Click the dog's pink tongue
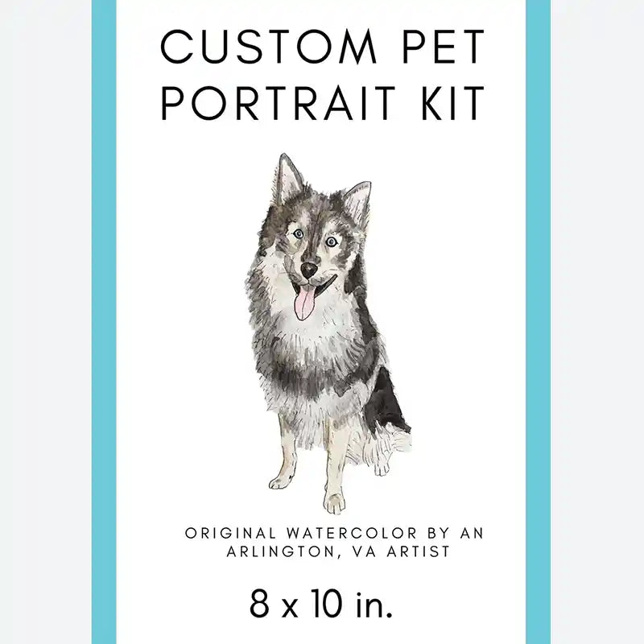 pos(305,303)
